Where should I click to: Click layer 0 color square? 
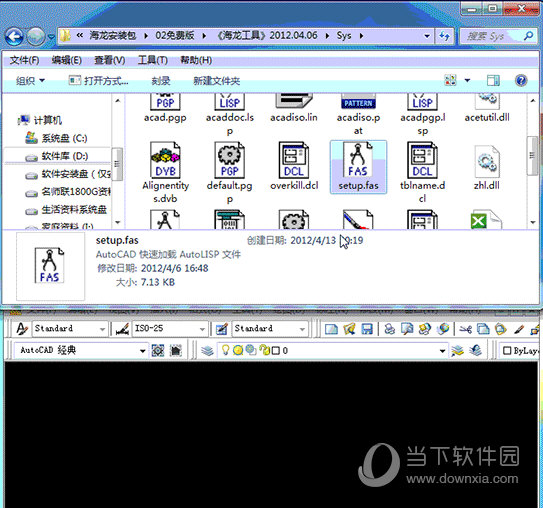pyautogui.click(x=276, y=351)
